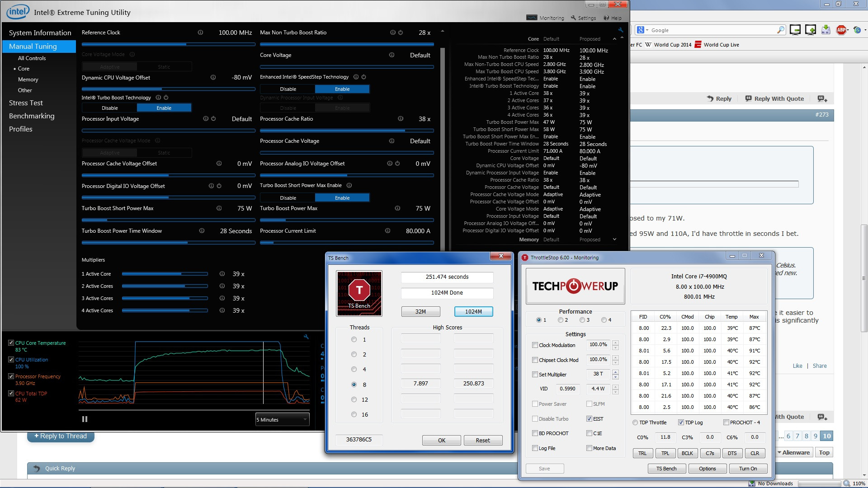Click XTU settings panel vertical scrollbar
This screenshot has height=488, width=868.
[442, 149]
